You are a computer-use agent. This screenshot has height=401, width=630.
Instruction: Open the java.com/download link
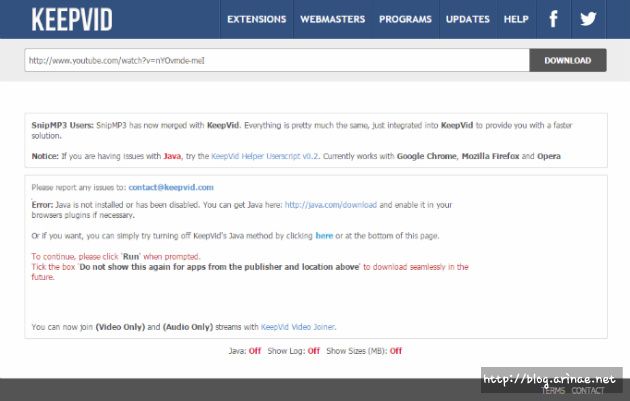point(331,205)
